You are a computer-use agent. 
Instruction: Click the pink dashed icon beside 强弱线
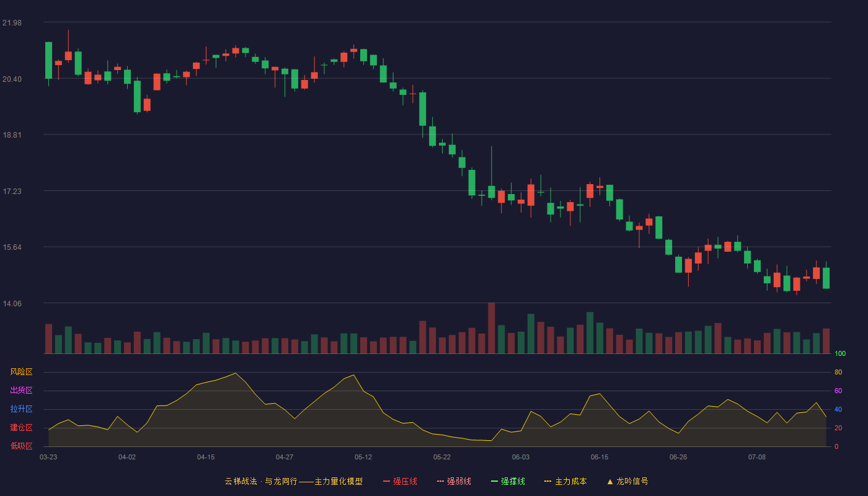(x=440, y=481)
